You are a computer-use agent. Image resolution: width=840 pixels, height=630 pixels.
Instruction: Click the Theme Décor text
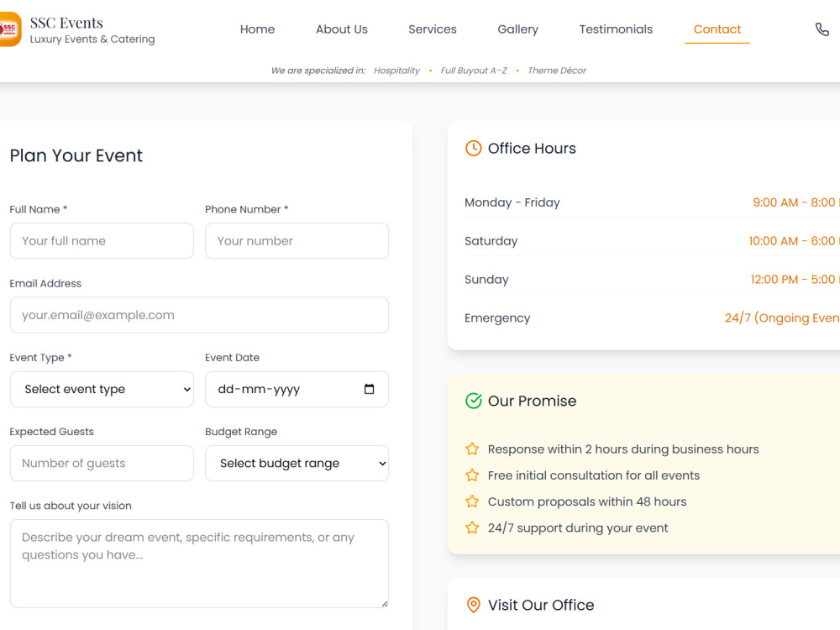tap(557, 71)
